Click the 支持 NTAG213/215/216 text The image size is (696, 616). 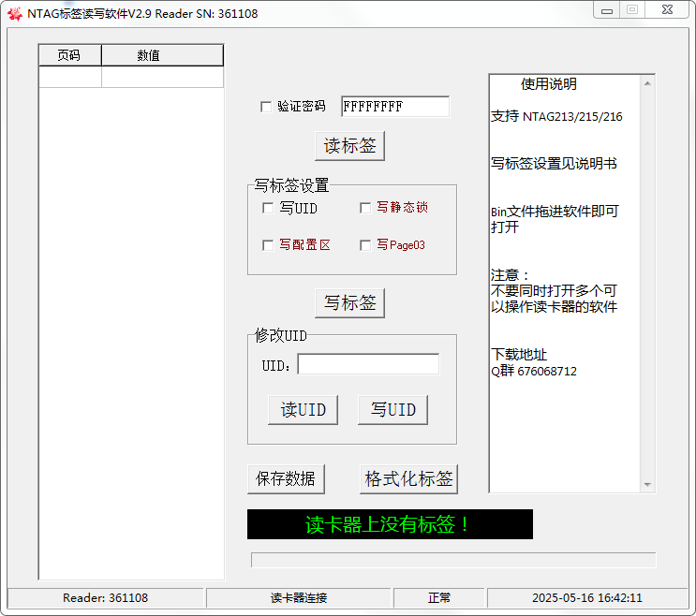click(x=556, y=117)
